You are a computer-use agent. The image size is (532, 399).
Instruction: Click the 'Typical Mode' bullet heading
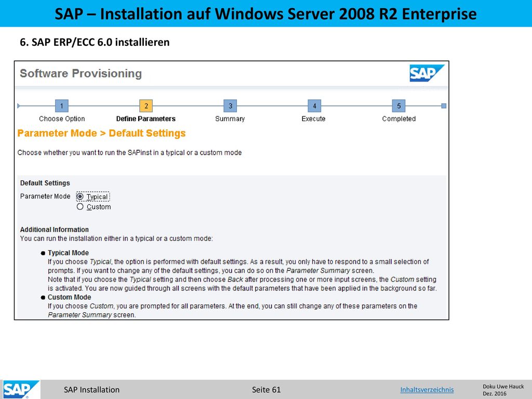pos(68,253)
